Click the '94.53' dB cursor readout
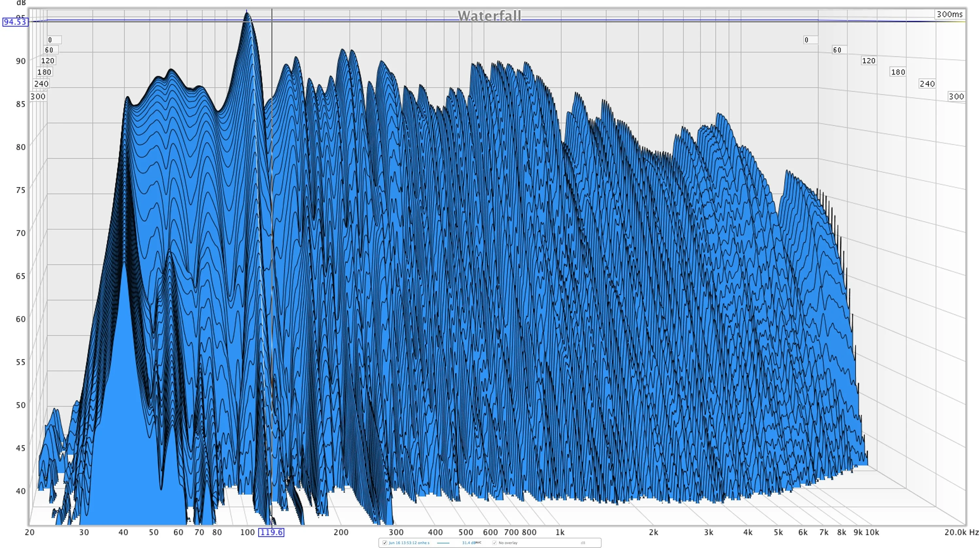 pos(15,22)
